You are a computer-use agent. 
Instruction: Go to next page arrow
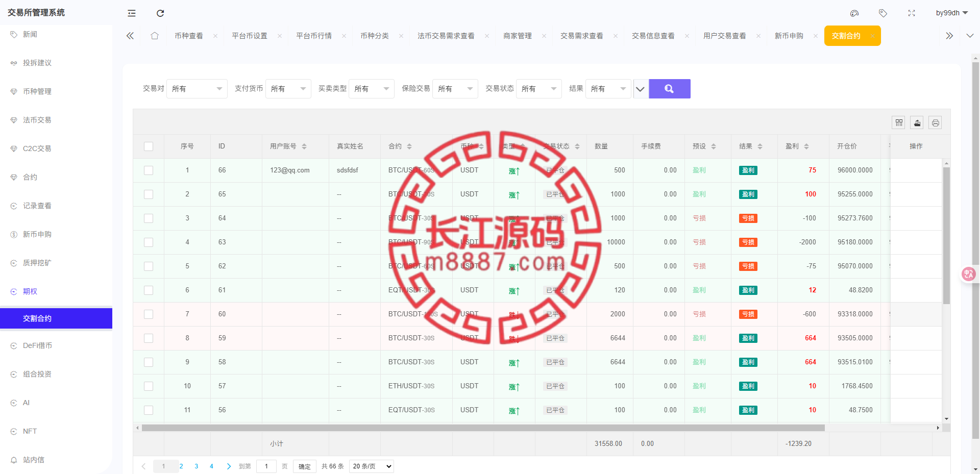(x=229, y=466)
